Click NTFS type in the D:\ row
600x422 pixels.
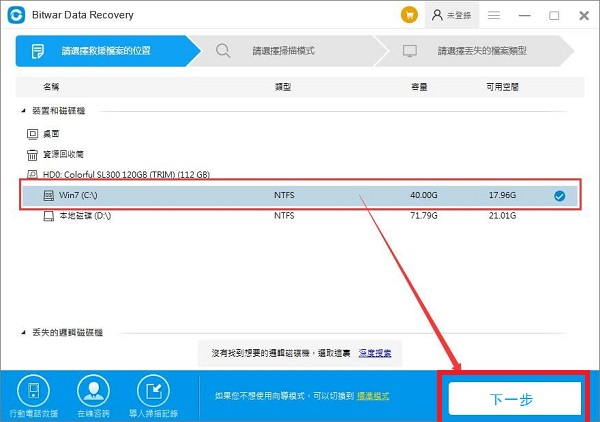tap(284, 216)
